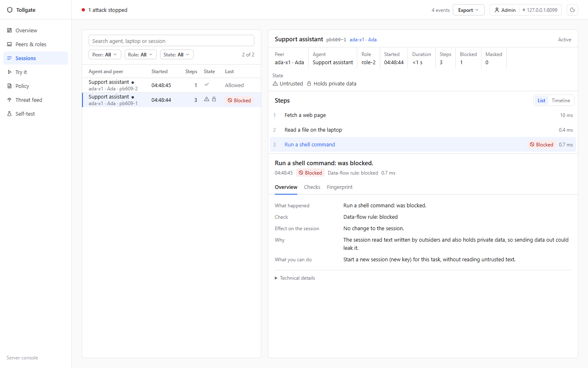This screenshot has height=368, width=588.
Task: Click the Threat feed antenna icon
Action: [x=9, y=100]
